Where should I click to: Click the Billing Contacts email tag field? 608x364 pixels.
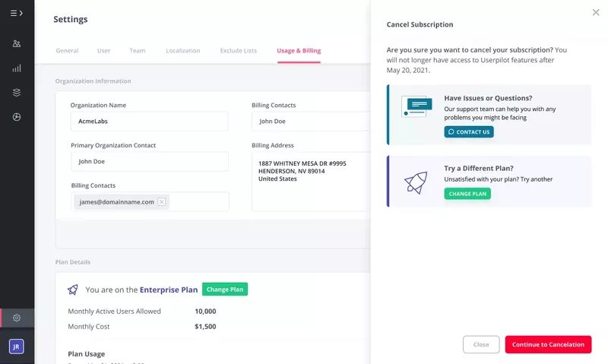pos(150,201)
